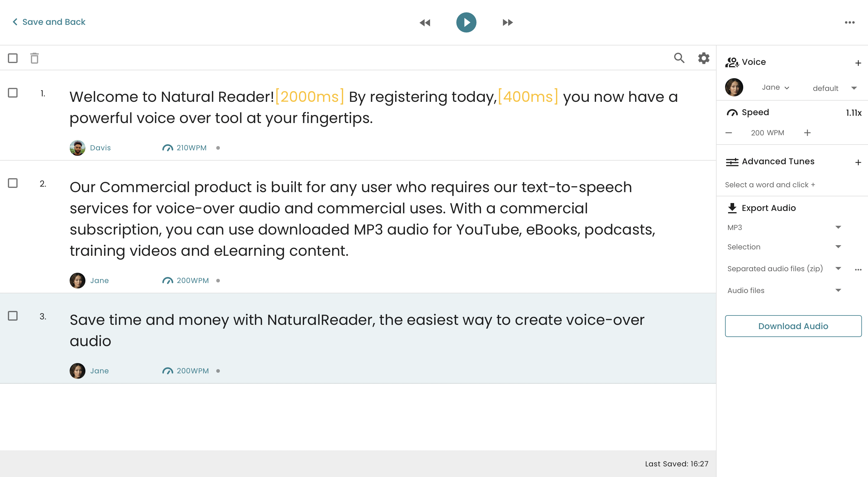Image resolution: width=868 pixels, height=477 pixels.
Task: Open the top-right overflow menu
Action: coord(850,22)
